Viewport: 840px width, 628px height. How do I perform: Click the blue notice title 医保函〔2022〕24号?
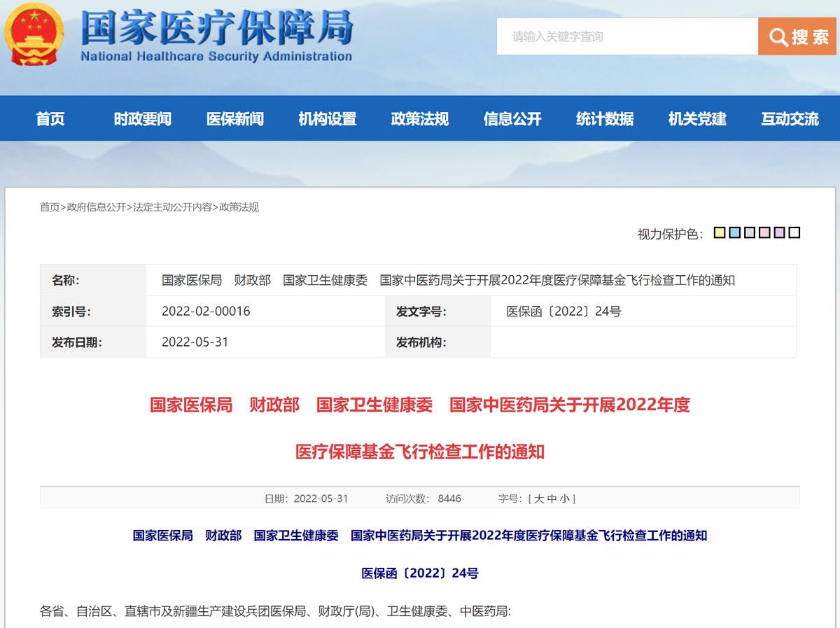point(420,573)
